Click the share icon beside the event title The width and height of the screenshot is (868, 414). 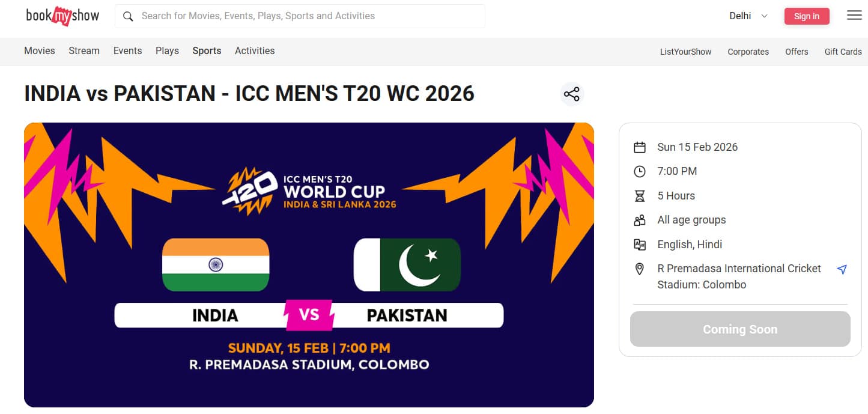pyautogui.click(x=571, y=94)
